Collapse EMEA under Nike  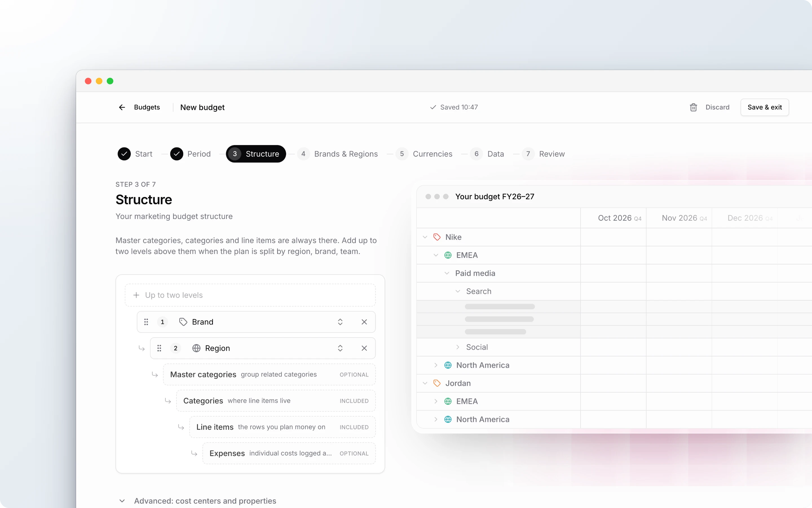pyautogui.click(x=436, y=255)
